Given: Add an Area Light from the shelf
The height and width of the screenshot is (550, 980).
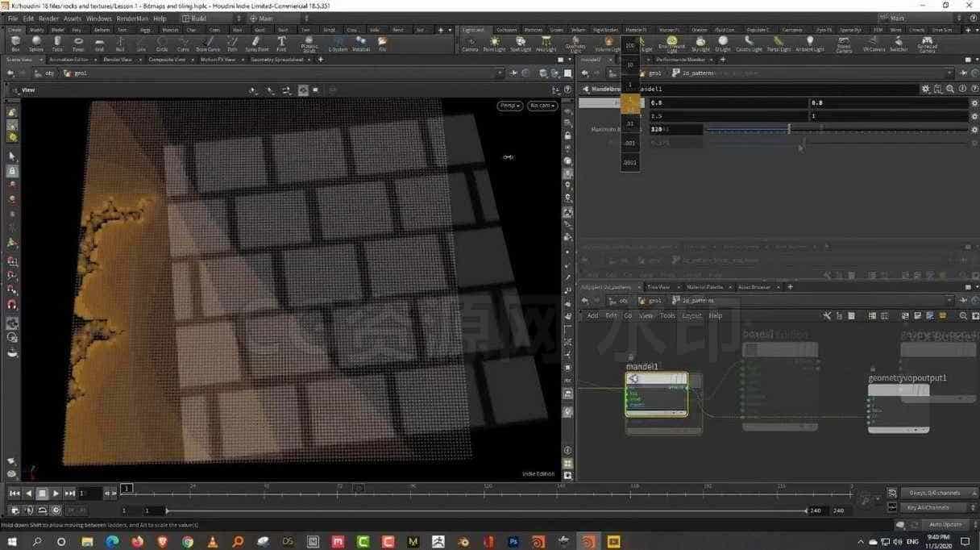Looking at the screenshot, I should (546, 43).
